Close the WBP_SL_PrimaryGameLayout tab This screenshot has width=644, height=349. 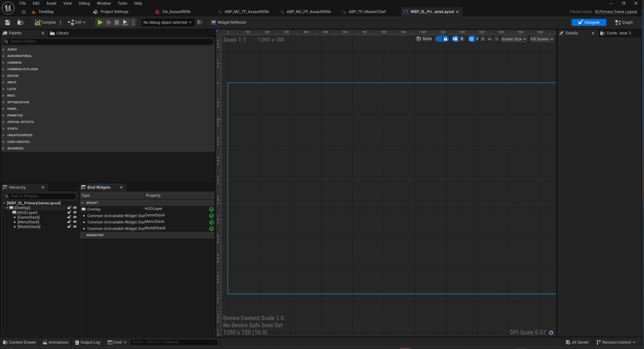(457, 12)
